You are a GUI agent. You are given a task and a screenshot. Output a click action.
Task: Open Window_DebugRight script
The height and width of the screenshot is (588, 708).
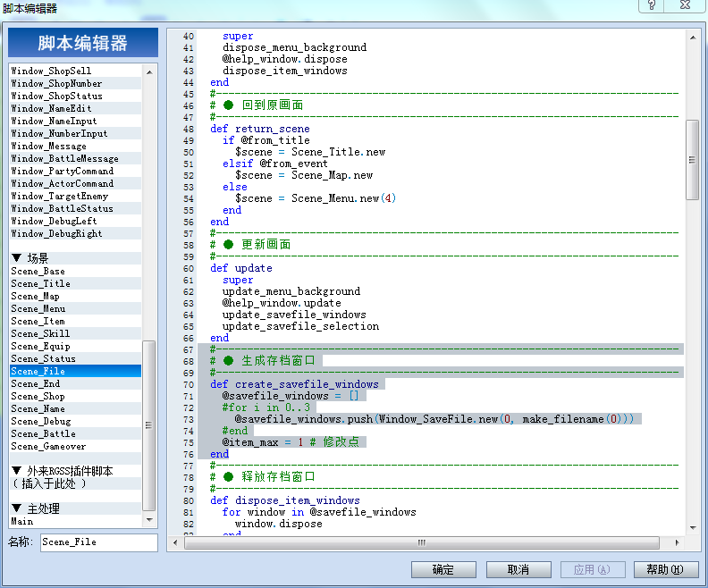pos(75,234)
